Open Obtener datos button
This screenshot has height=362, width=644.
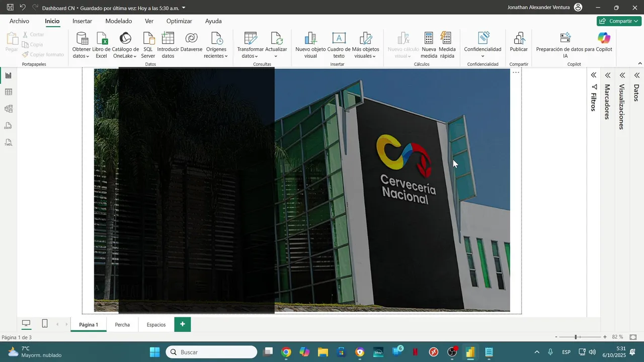82,45
